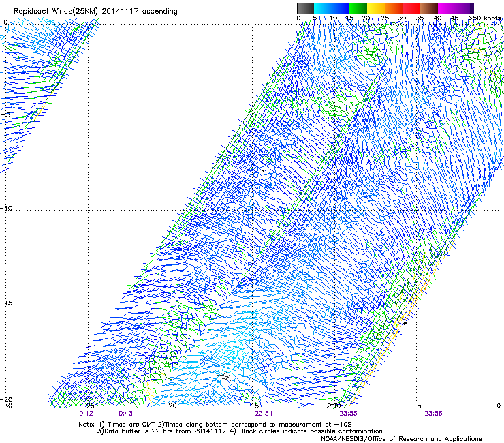Click the '25' label under the color legend
Viewport: 504px width, 443px height.
click(x=385, y=18)
